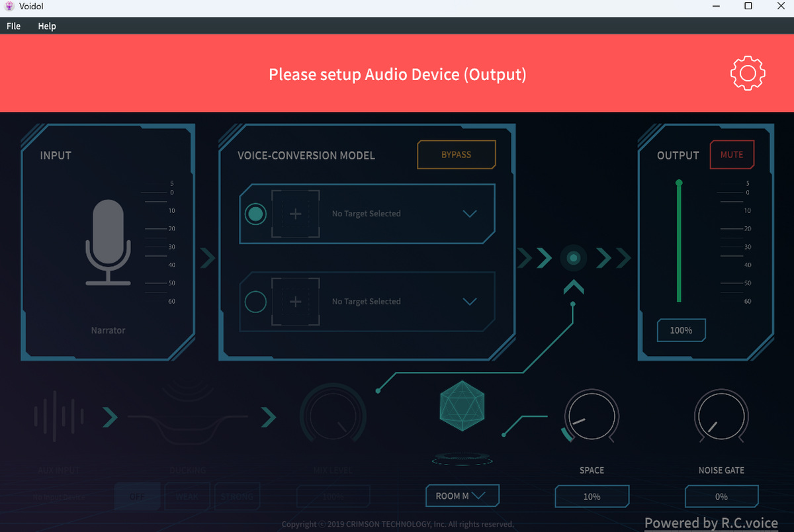794x532 pixels.
Task: Click upward chevron below routing node
Action: (574, 287)
